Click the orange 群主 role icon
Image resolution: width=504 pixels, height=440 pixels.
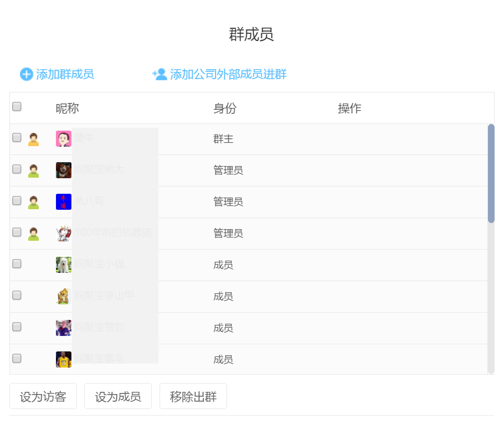pyautogui.click(x=33, y=139)
